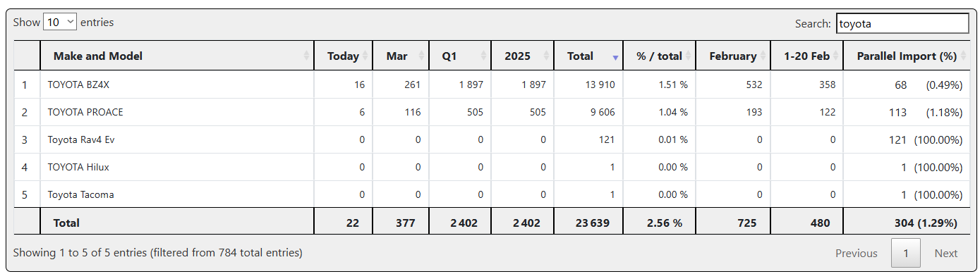Screen dimensions: 980x274
Task: Sort by the 1-20 Feb column
Action: click(806, 56)
